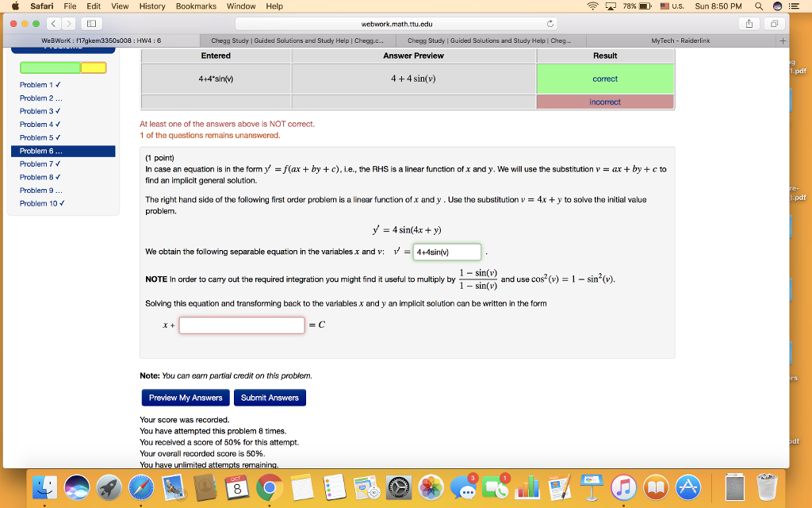Click the empty implicit solution answer field
812x508 pixels.
(242, 325)
